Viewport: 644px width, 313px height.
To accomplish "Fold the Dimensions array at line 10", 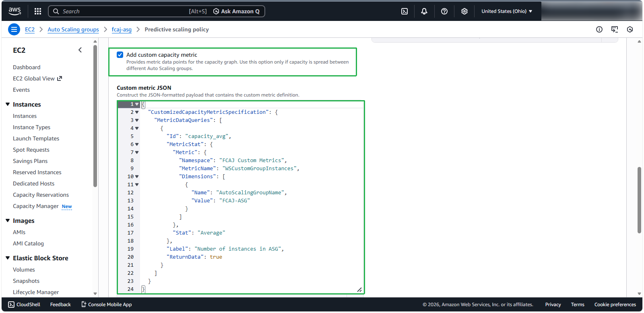I will (137, 177).
